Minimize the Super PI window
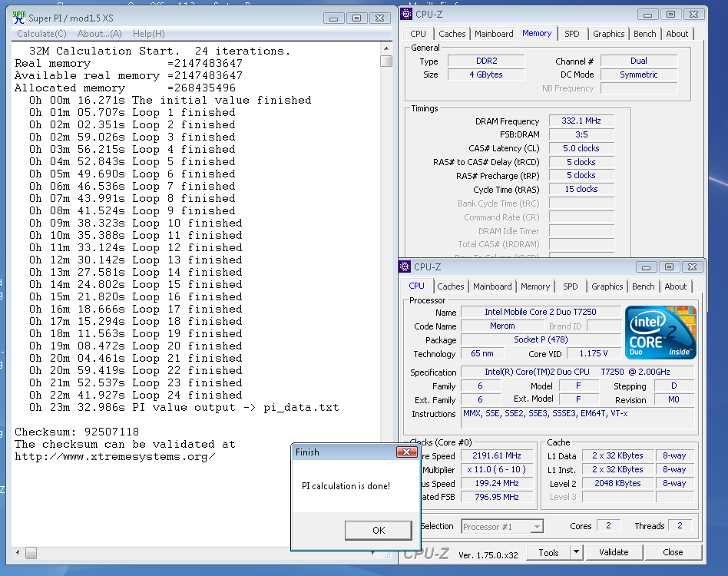Viewport: 728px width, 576px height. [333, 18]
